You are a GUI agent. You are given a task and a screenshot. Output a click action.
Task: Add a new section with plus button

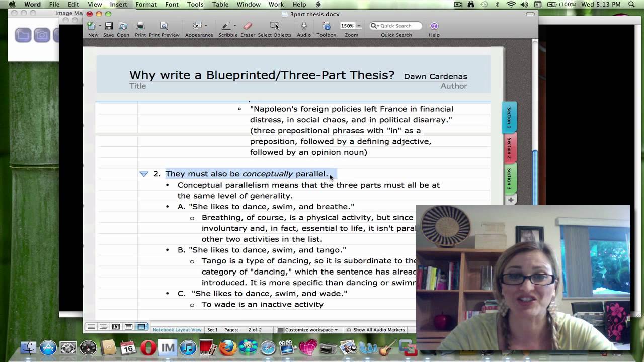(x=510, y=200)
